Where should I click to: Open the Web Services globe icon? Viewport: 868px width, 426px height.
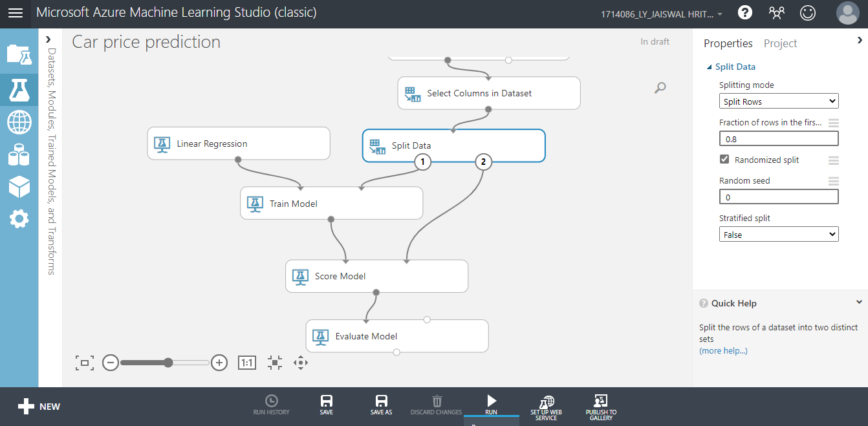(x=19, y=122)
